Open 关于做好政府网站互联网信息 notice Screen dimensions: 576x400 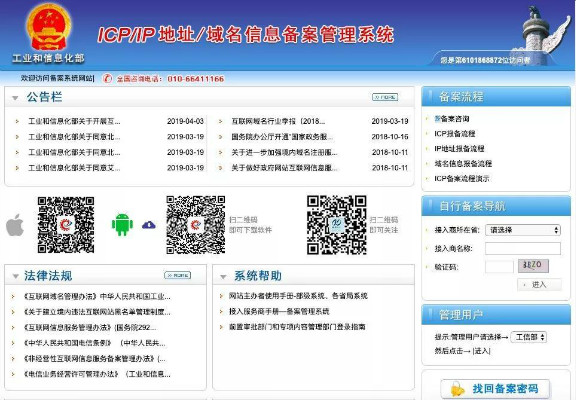click(x=284, y=168)
